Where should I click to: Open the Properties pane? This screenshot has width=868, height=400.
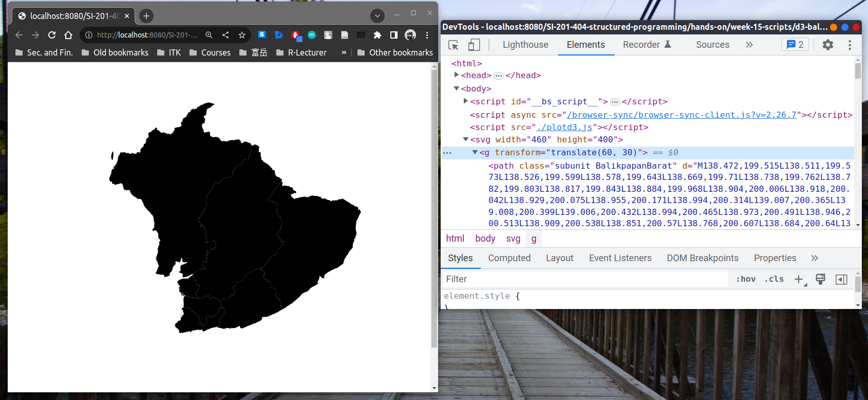point(775,258)
